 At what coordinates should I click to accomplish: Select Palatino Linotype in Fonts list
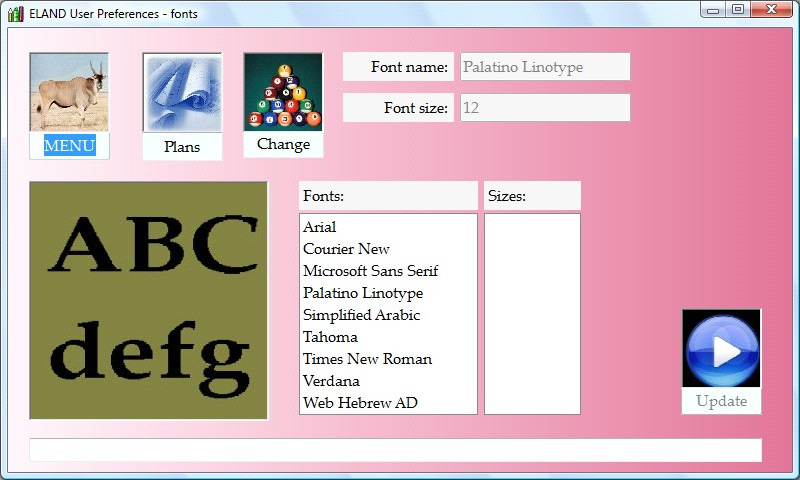[x=363, y=293]
